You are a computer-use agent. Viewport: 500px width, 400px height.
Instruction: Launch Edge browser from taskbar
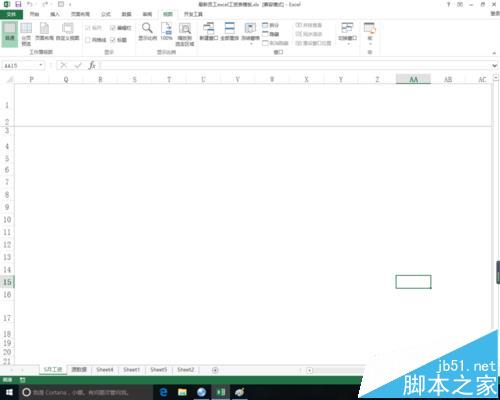163,392
